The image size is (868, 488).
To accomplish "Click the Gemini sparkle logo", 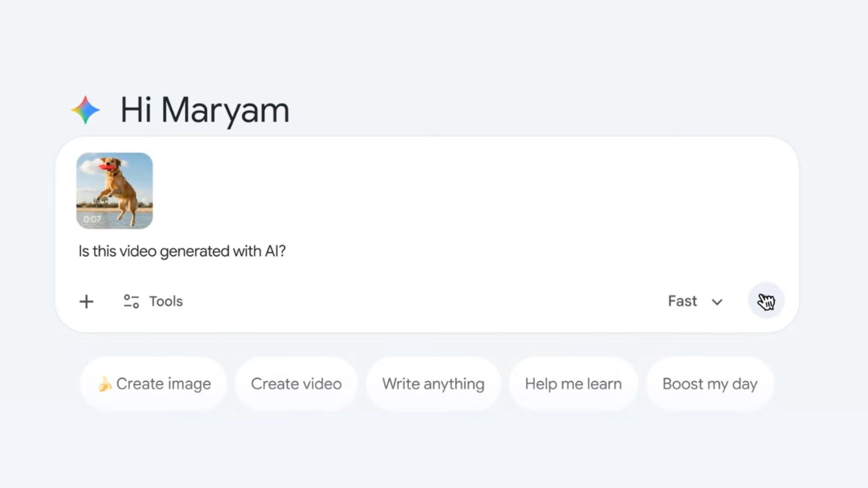I will (x=86, y=110).
